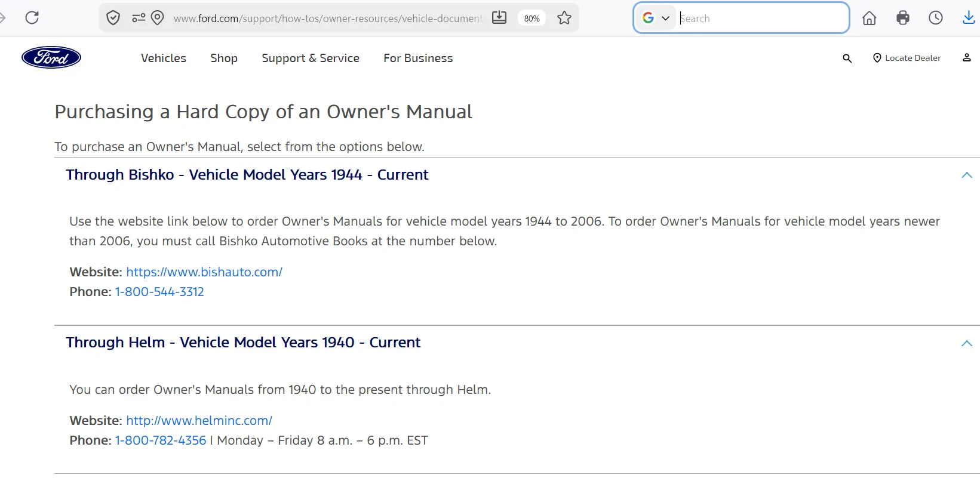Collapse the Through Bishko section chevron
This screenshot has height=487, width=980.
click(x=967, y=175)
